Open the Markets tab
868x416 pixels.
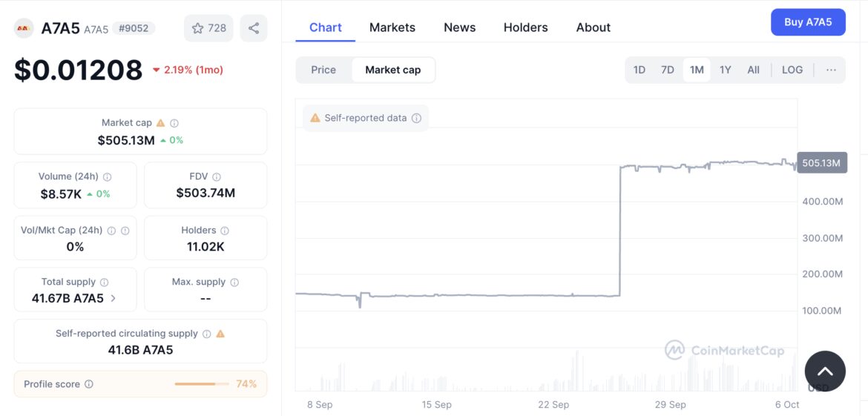[x=392, y=27]
